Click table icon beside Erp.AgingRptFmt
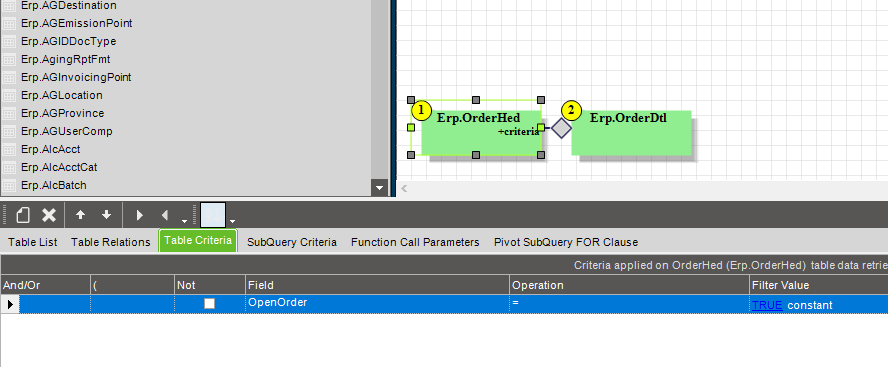 [8, 59]
